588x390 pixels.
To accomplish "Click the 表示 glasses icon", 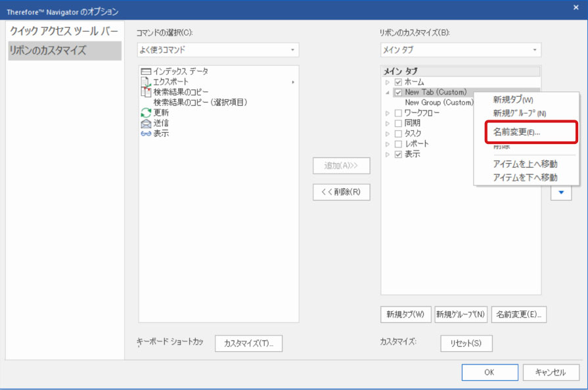I will pos(146,134).
